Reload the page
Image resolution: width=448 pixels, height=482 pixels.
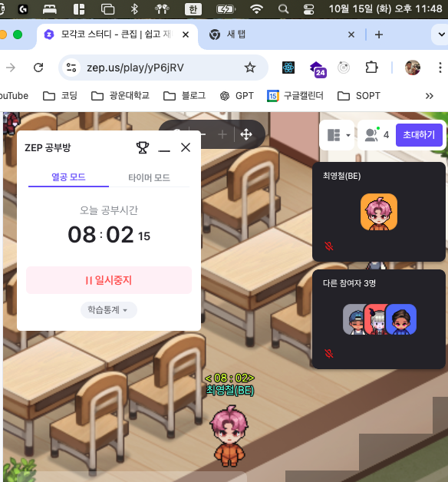(38, 68)
